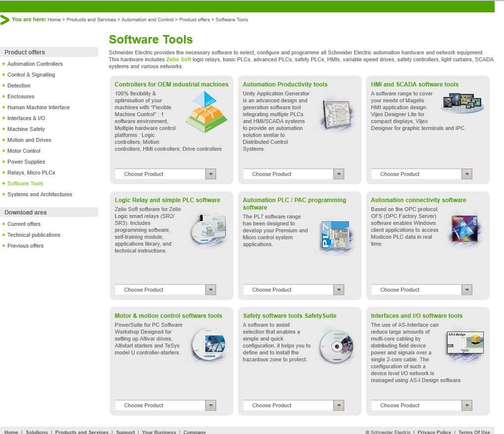Open Interfaces & I/O sidebar item

point(26,119)
